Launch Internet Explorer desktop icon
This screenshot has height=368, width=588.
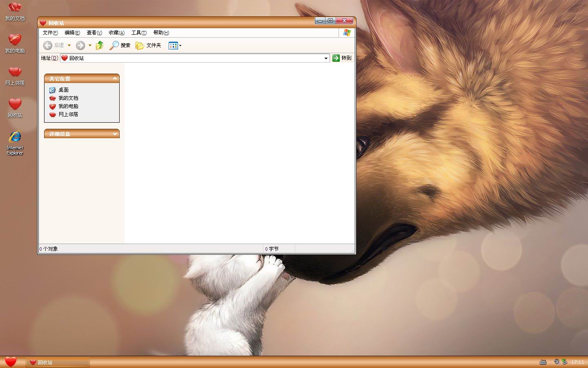(15, 143)
